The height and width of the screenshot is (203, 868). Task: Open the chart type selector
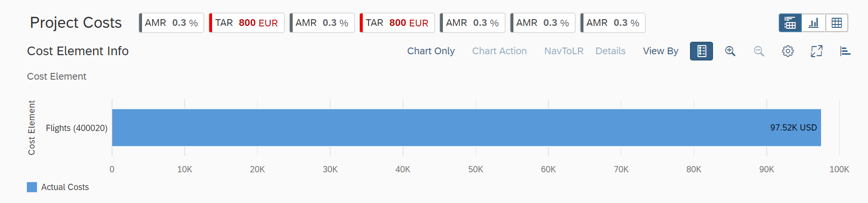pos(845,51)
